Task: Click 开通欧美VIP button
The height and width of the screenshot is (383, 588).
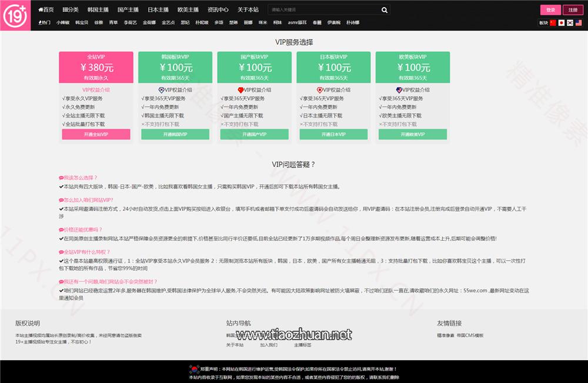Action: [x=413, y=135]
